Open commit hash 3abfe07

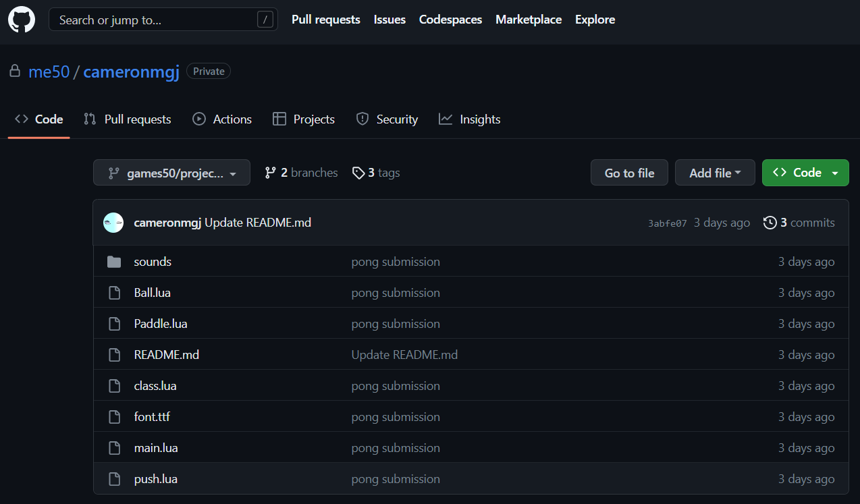coord(668,223)
